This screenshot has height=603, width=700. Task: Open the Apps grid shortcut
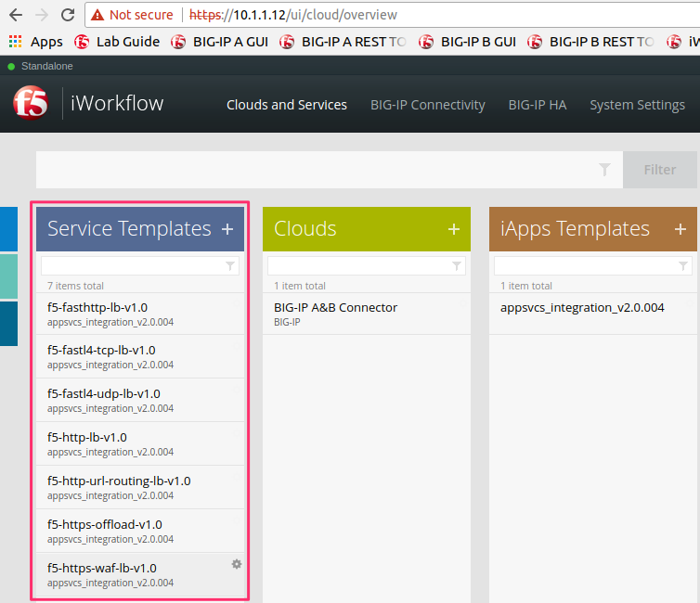pyautogui.click(x=15, y=42)
